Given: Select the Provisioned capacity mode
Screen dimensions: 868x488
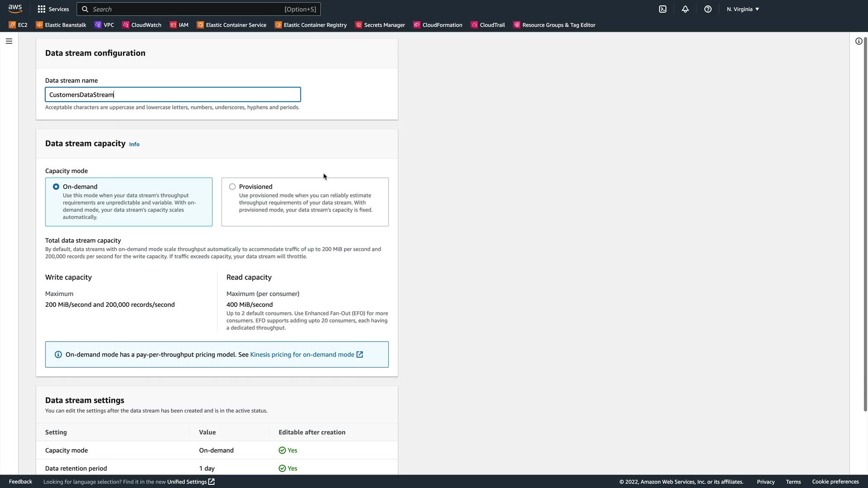Looking at the screenshot, I should (232, 187).
